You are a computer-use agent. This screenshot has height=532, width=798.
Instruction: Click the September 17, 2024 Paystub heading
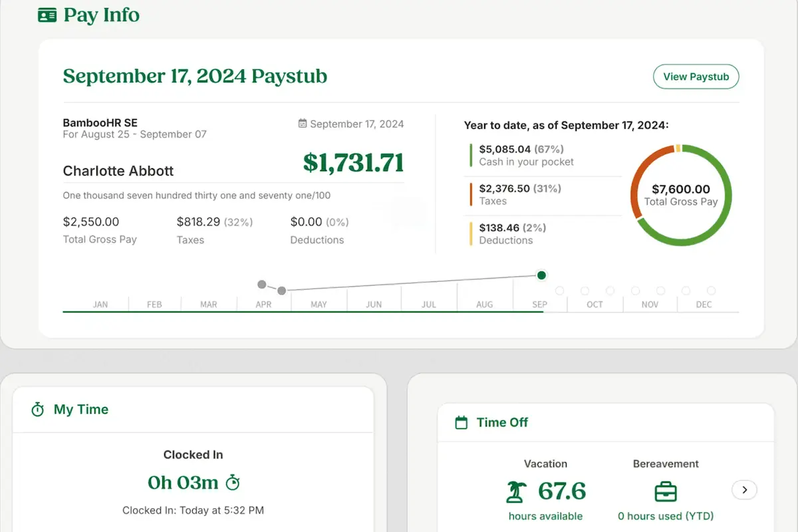(196, 76)
